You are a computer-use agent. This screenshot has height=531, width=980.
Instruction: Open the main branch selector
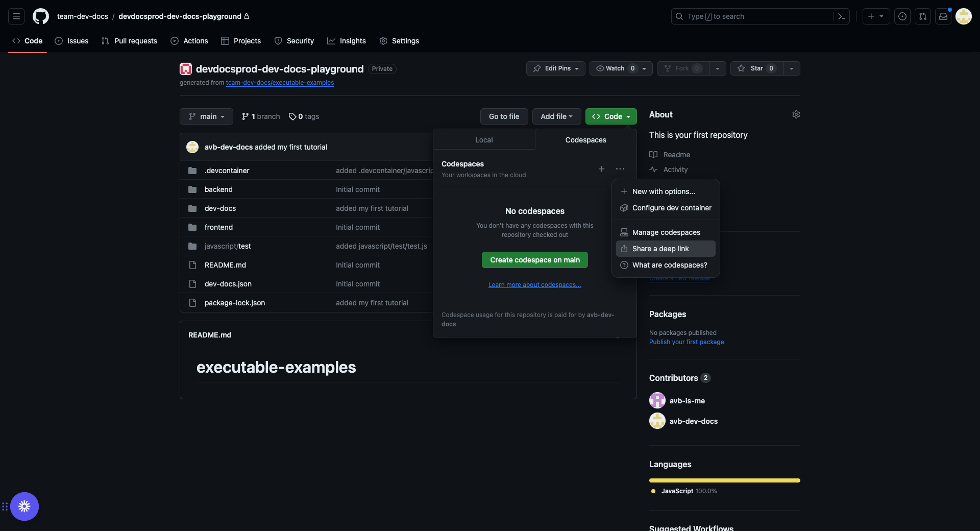[206, 116]
